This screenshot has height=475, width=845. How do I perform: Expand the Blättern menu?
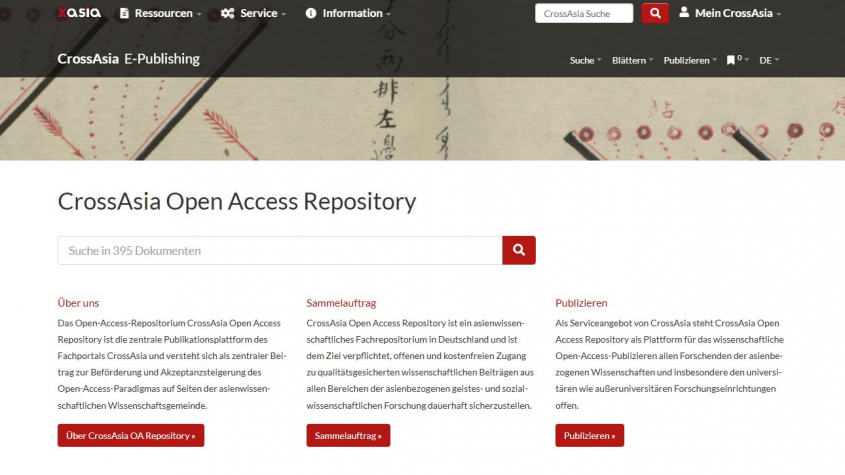632,60
